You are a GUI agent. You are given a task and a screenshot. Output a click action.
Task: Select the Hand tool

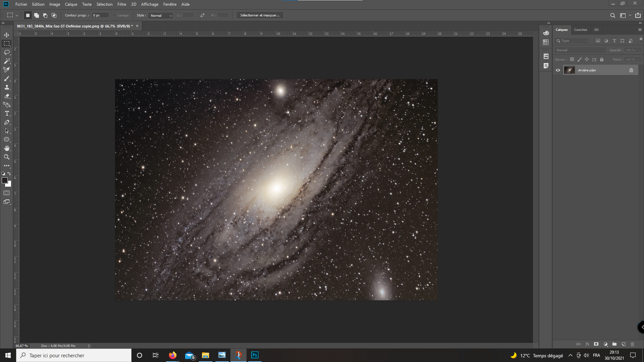point(7,148)
